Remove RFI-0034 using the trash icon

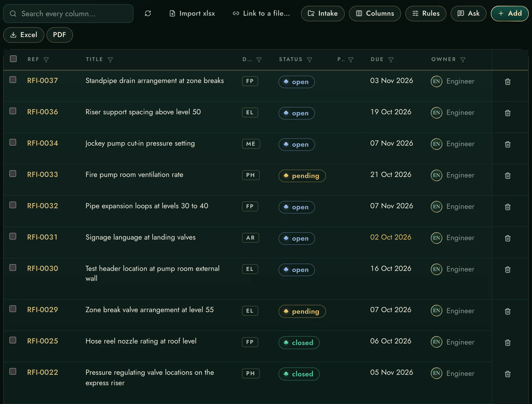[507, 144]
